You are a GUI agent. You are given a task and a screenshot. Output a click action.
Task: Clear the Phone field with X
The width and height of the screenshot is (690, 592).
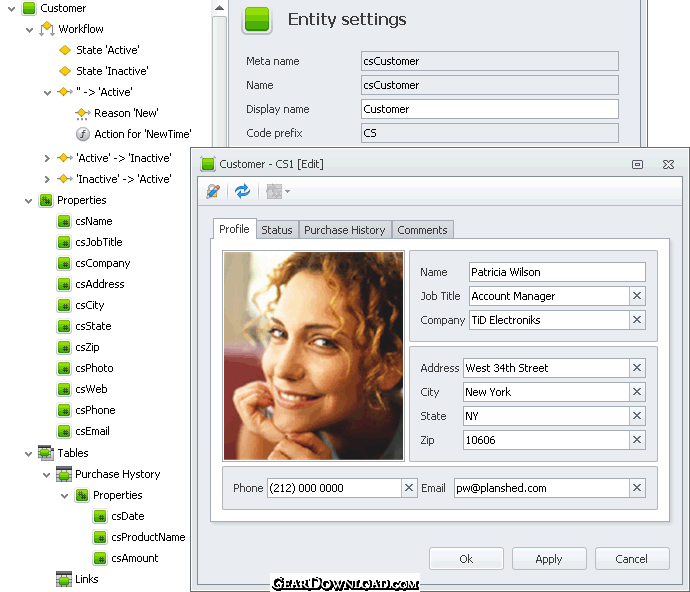[409, 488]
